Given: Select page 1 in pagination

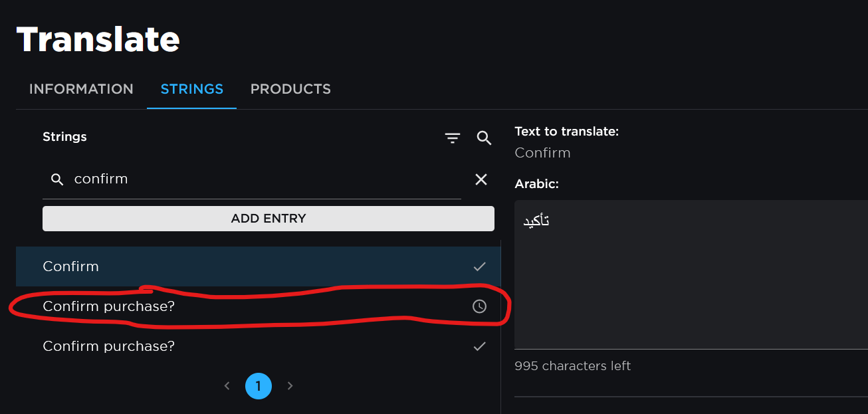Looking at the screenshot, I should (x=259, y=385).
